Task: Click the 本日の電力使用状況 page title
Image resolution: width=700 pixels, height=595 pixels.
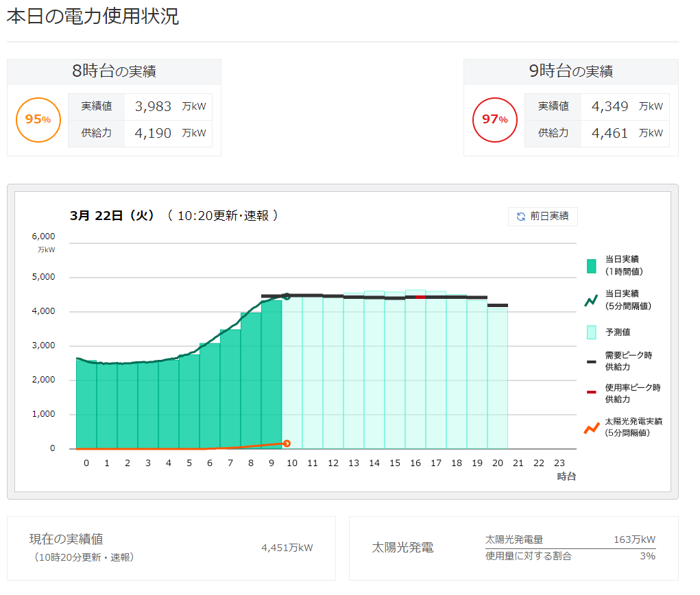Action: click(93, 16)
